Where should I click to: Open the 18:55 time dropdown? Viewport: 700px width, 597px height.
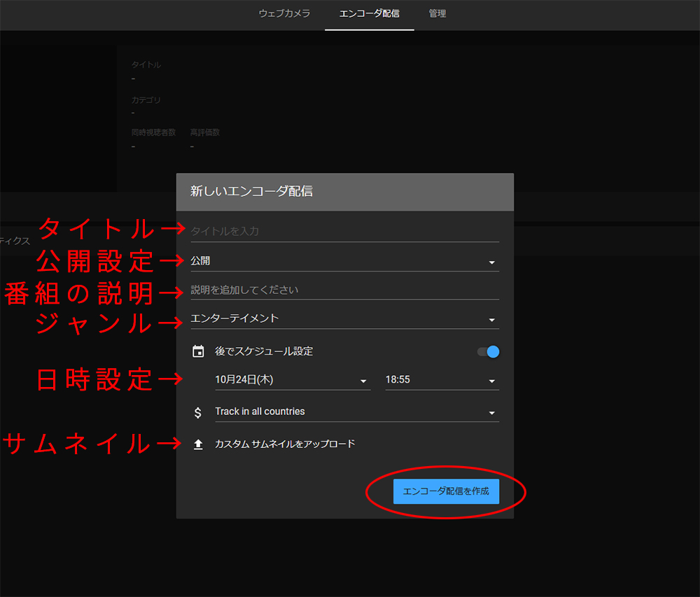[x=442, y=380]
